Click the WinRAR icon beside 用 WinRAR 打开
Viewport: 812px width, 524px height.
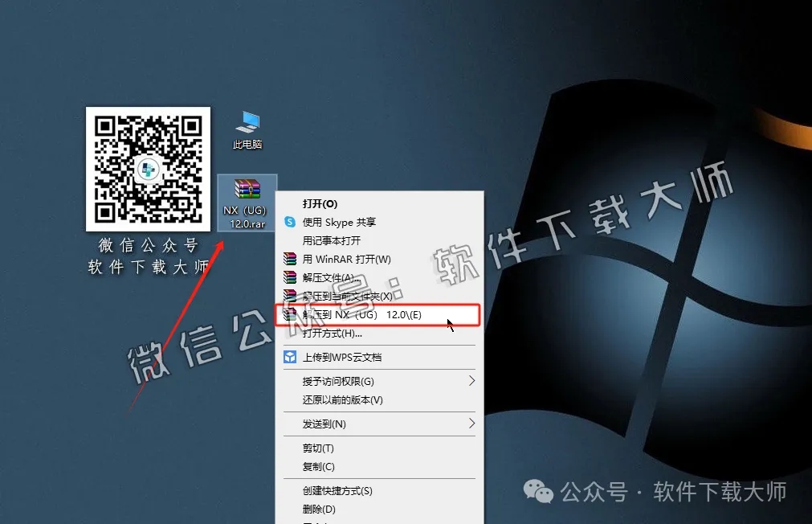tap(291, 259)
